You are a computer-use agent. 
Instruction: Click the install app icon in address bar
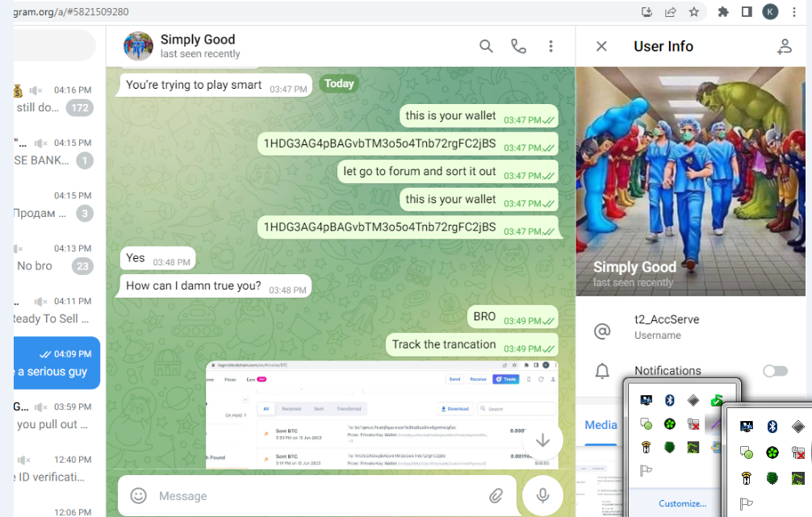point(647,11)
